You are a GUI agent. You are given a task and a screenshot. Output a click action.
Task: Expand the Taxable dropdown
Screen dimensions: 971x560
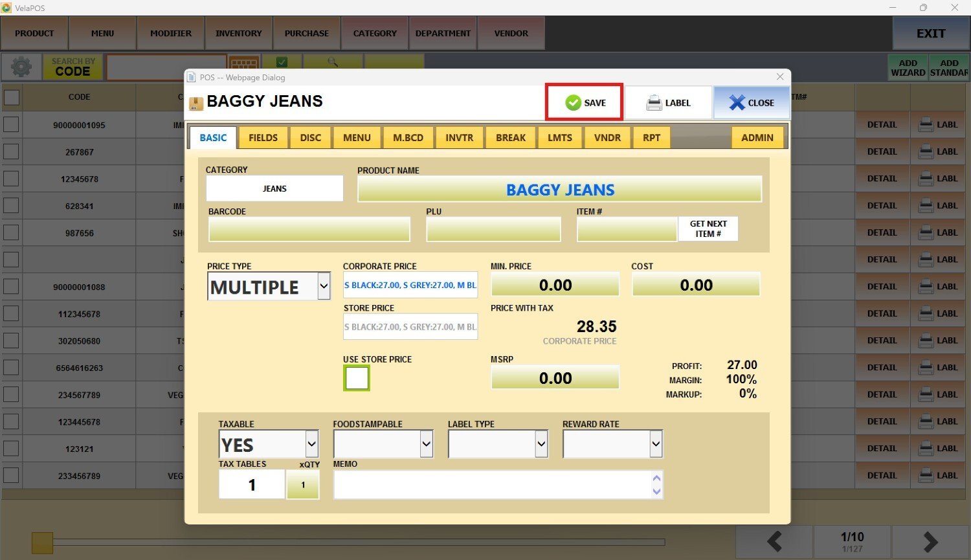click(311, 444)
